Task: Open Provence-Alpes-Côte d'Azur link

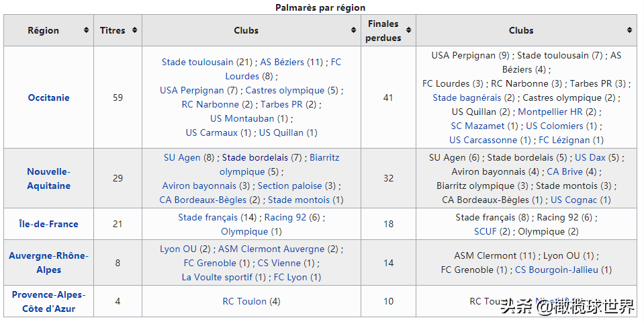Action: point(48,301)
